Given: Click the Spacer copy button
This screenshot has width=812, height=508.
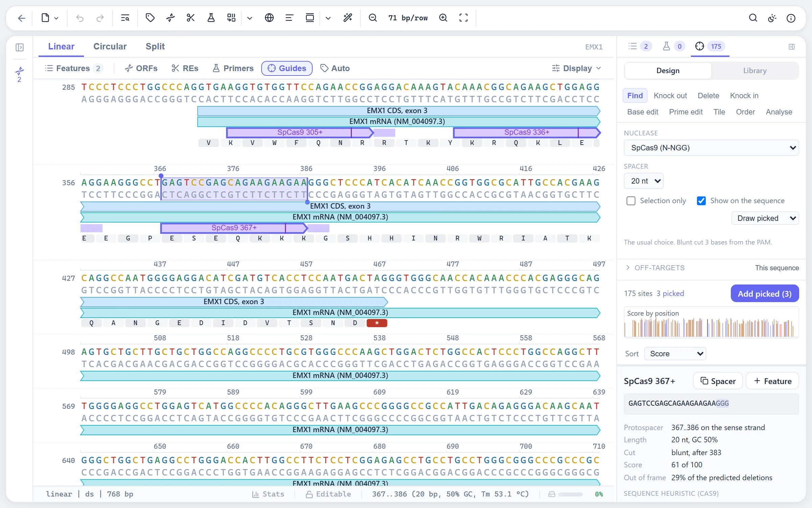Looking at the screenshot, I should (718, 381).
